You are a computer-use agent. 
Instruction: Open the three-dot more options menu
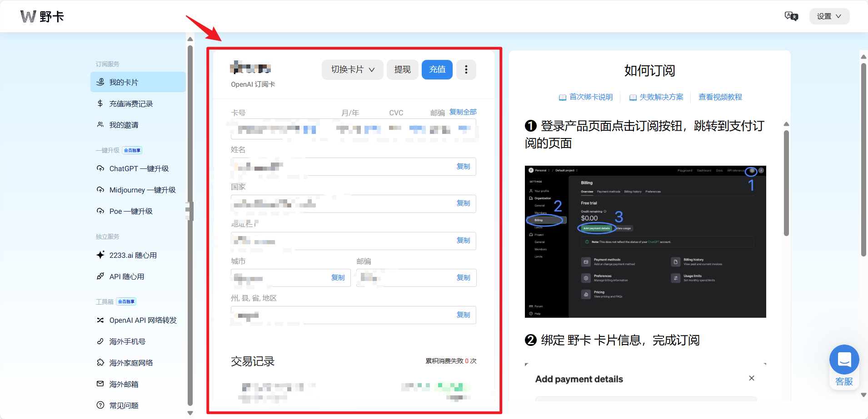coord(466,69)
